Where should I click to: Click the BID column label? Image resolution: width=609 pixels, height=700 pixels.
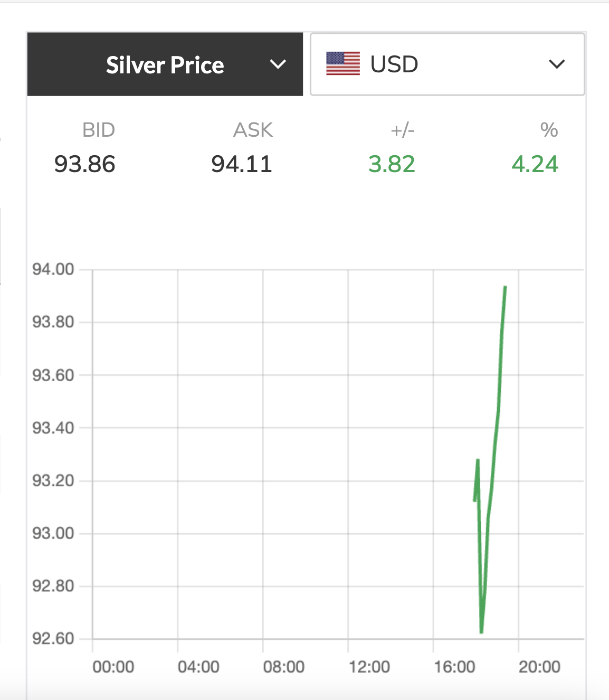tap(99, 130)
